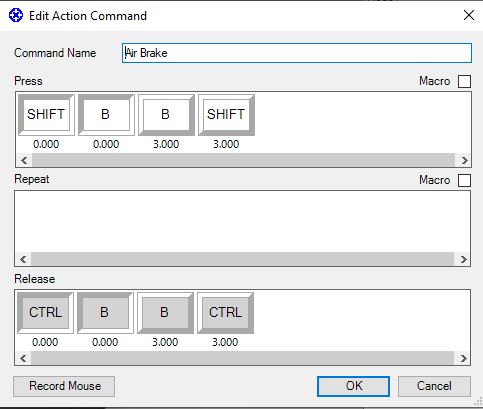
Task: Select the SHIFT key-down icon in Press
Action: point(46,115)
